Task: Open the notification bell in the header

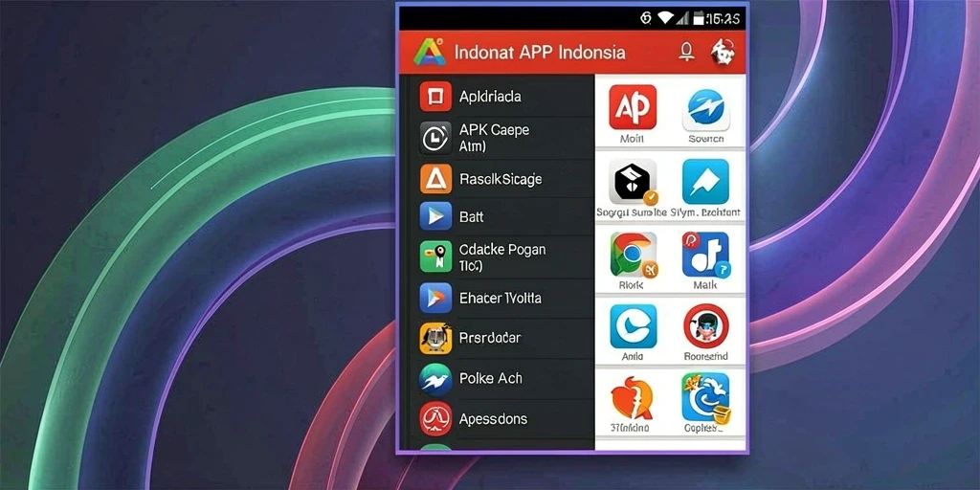Action: [x=686, y=52]
